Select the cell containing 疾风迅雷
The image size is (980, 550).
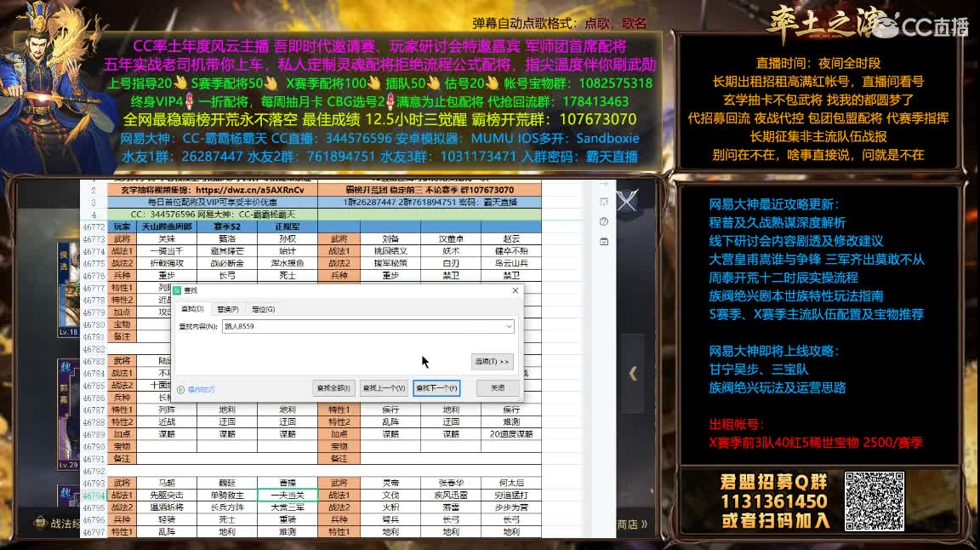pos(451,495)
